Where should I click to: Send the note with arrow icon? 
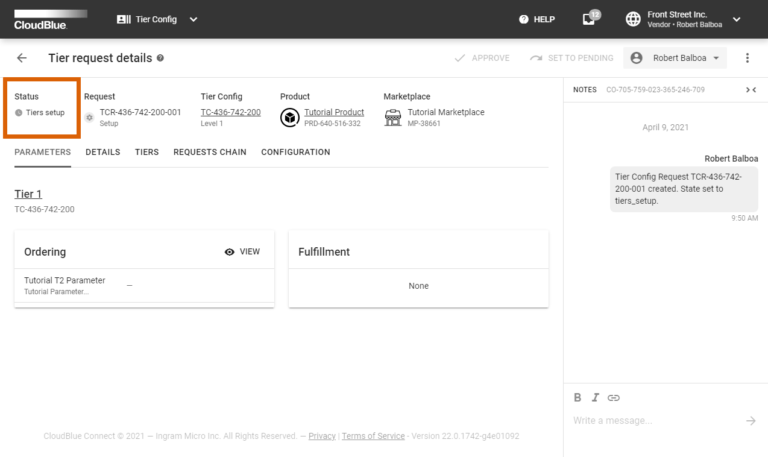(x=751, y=421)
